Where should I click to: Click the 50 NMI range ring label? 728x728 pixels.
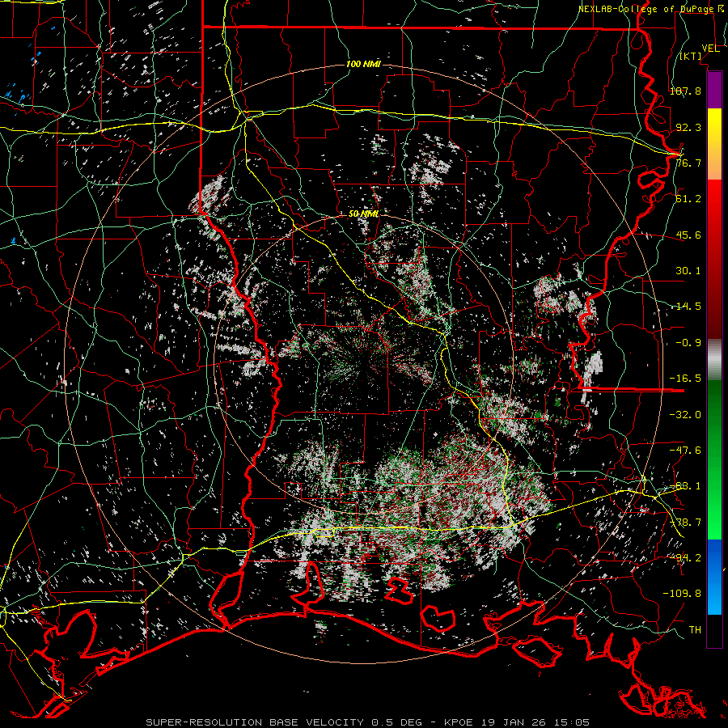tap(363, 214)
